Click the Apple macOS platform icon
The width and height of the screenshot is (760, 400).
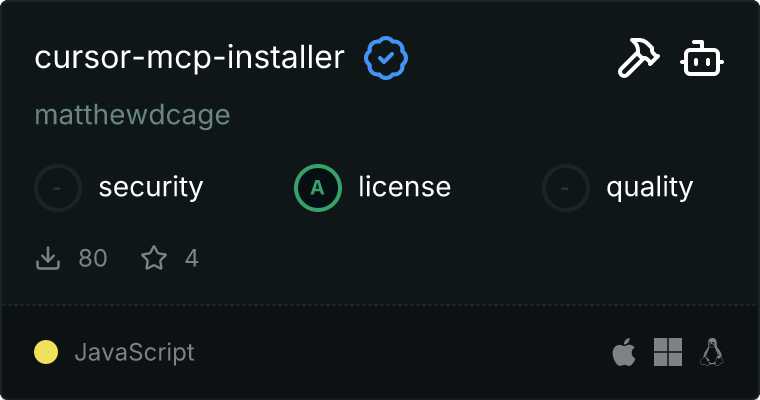[623, 352]
